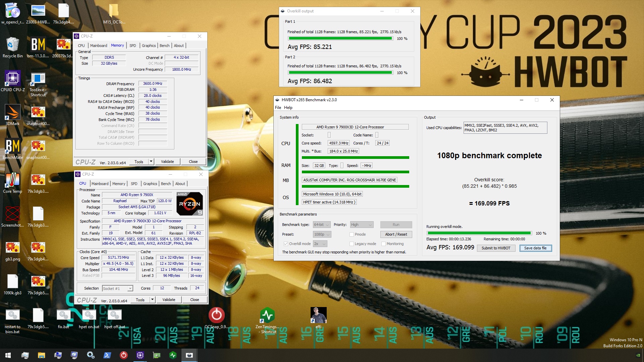This screenshot has width=644, height=362.
Task: Open the w_opencl_r desktop installer icon
Action: 13,13
